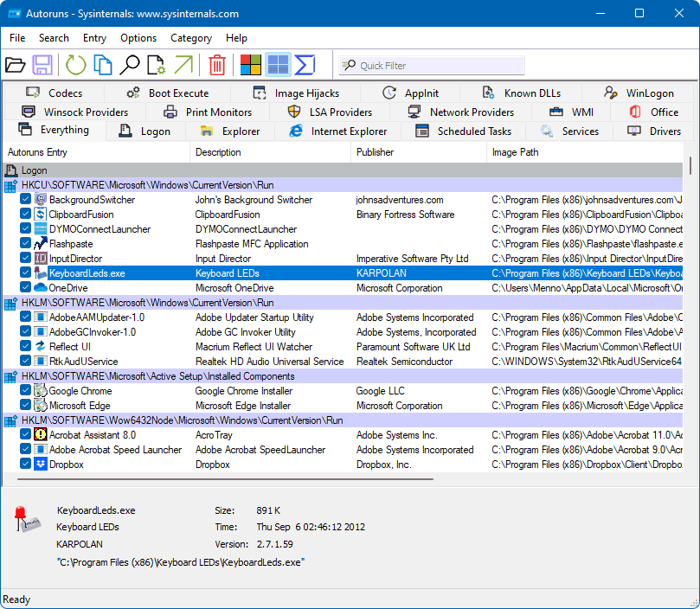Select the HKLM Wow6432Node Run key row
700x609 pixels.
tap(343, 420)
